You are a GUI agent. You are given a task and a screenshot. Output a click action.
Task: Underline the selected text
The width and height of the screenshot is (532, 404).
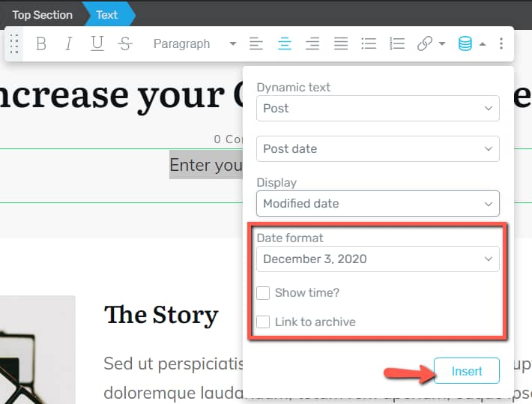pyautogui.click(x=97, y=44)
